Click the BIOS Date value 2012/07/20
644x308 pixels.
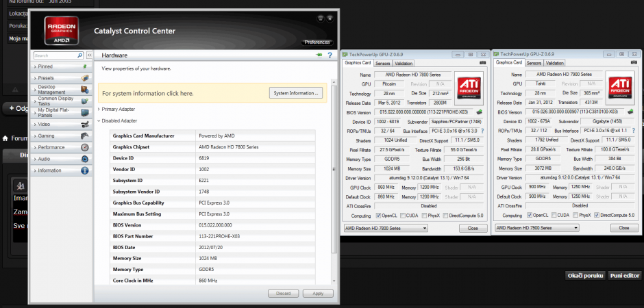pyautogui.click(x=210, y=247)
